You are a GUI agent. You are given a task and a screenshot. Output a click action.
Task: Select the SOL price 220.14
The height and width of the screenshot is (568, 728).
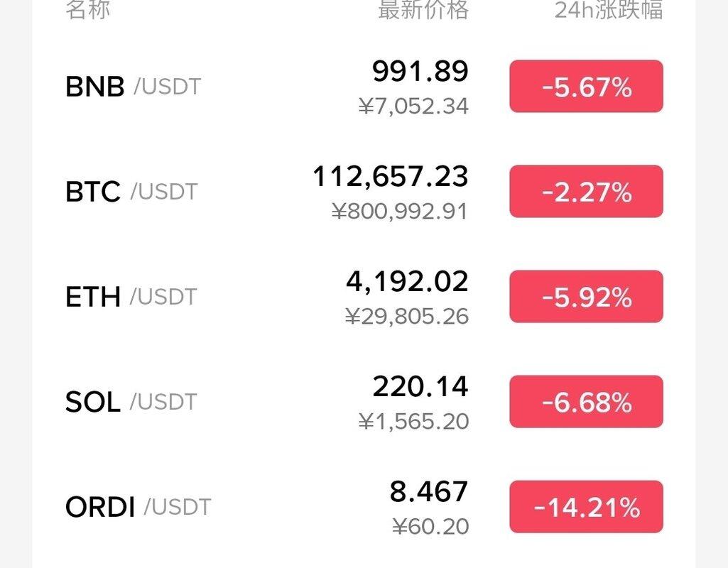point(420,386)
